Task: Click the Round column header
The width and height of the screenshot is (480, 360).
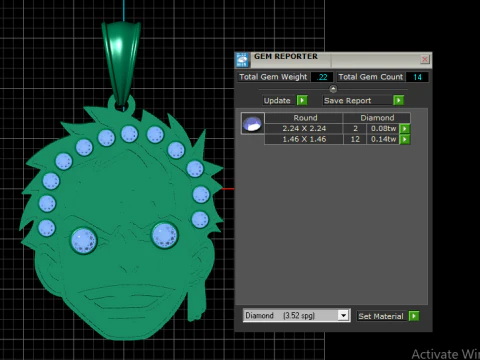Action: pos(305,118)
